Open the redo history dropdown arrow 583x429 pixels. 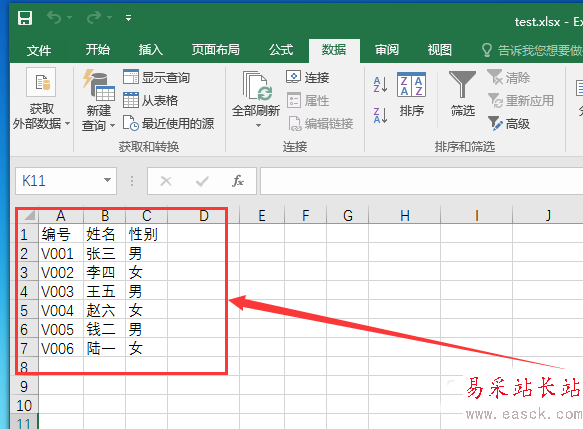click(x=109, y=17)
